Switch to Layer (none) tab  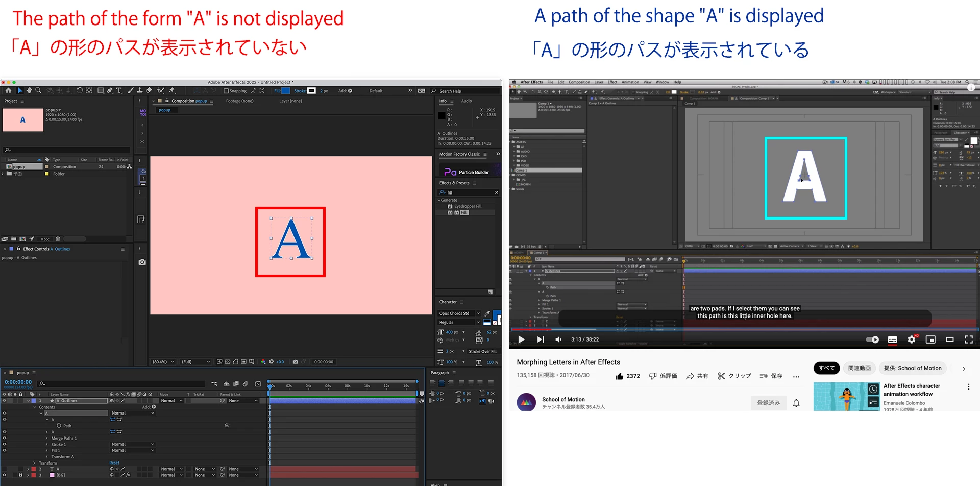[x=290, y=101]
